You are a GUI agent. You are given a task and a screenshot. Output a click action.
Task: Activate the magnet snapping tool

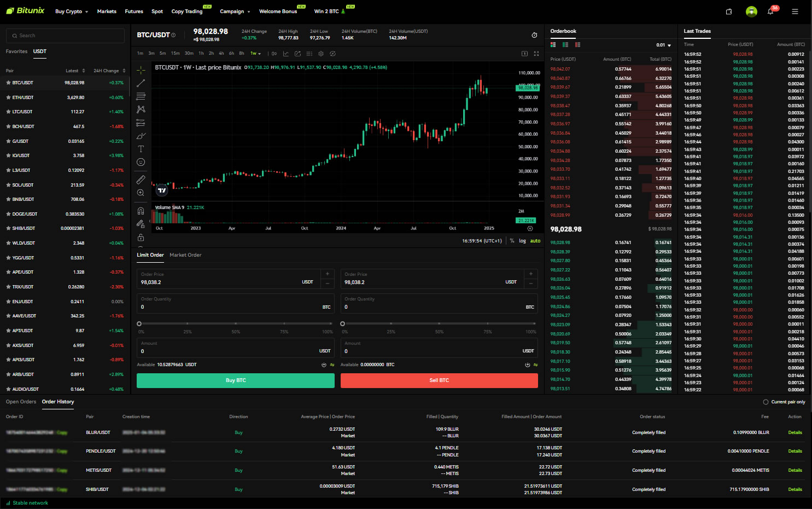[141, 211]
